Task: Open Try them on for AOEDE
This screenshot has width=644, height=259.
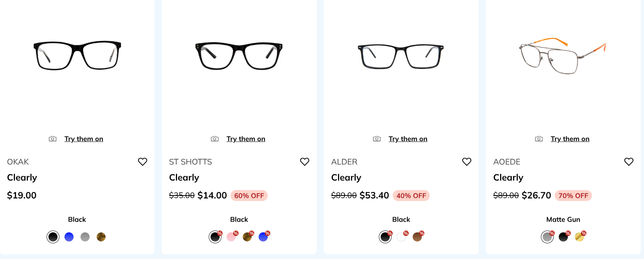Action: [570, 139]
